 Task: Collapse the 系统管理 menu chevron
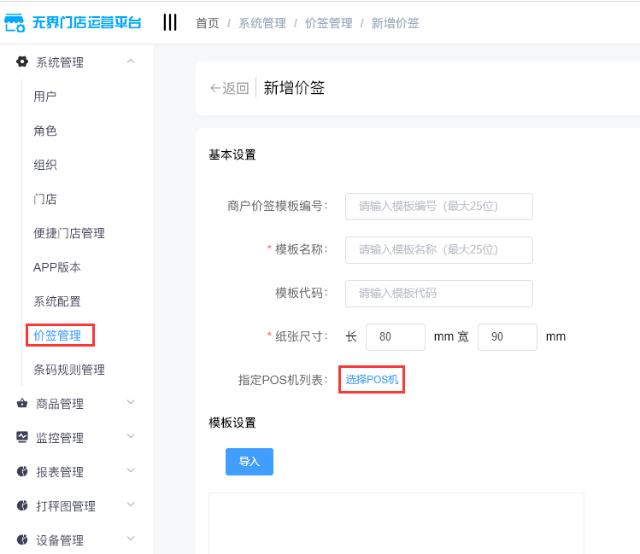point(130,63)
